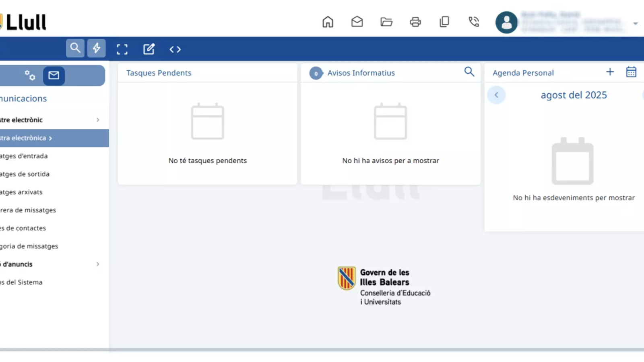Viewport: 644px width, 362px height.
Task: Click the Llull logo
Action: tap(23, 22)
